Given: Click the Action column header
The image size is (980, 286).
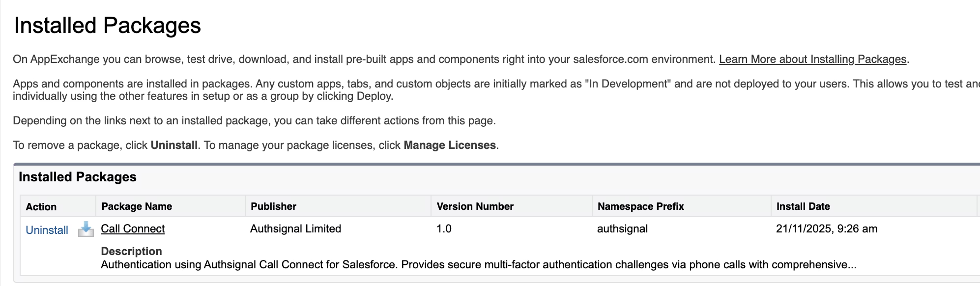Looking at the screenshot, I should [41, 206].
